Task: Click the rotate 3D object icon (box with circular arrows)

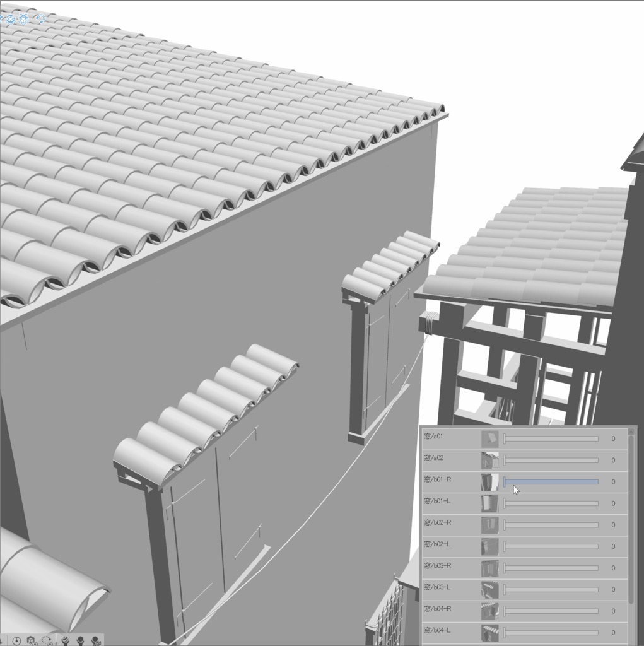Action: (10, 19)
